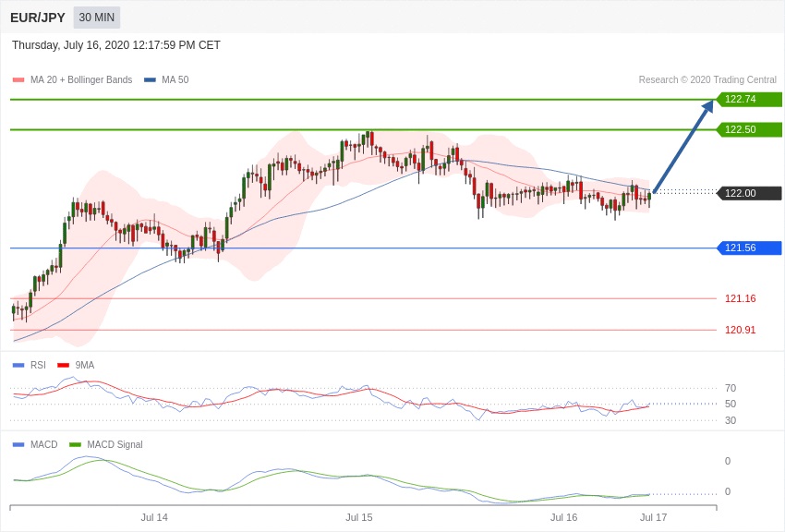Click the MACD legend label
This screenshot has height=532, width=785.
(43, 445)
